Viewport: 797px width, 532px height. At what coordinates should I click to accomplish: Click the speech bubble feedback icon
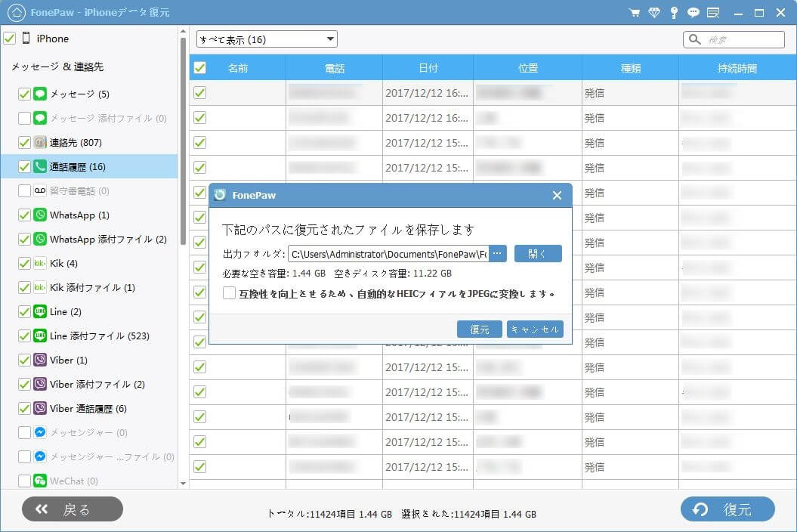click(x=694, y=13)
